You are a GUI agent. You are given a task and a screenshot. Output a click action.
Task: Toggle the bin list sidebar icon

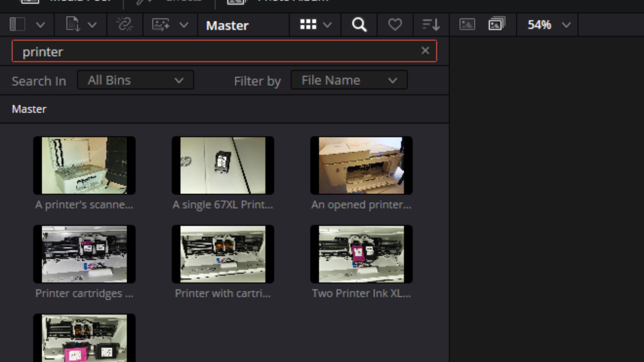tap(17, 24)
